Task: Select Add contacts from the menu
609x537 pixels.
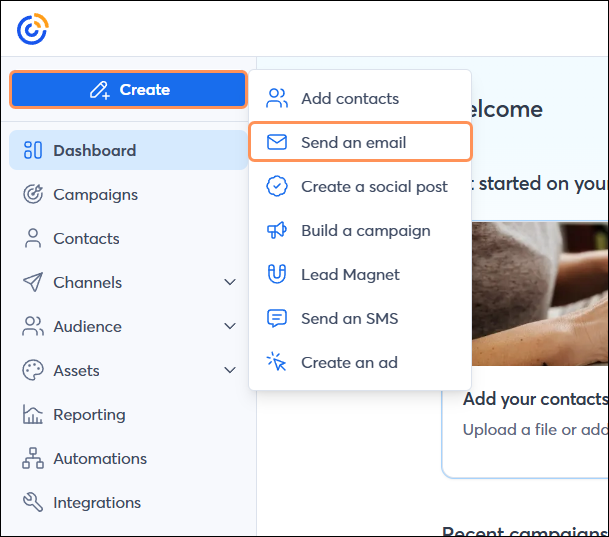Action: pyautogui.click(x=360, y=99)
